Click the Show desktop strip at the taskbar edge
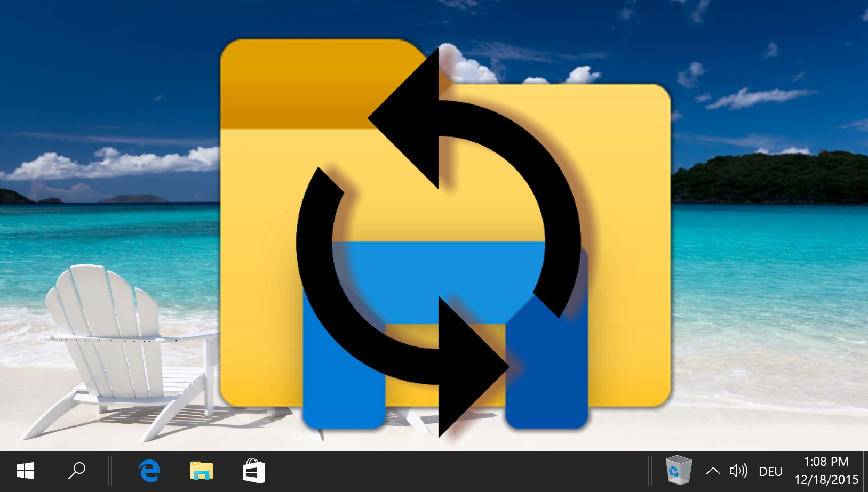The height and width of the screenshot is (492, 868). (865, 471)
